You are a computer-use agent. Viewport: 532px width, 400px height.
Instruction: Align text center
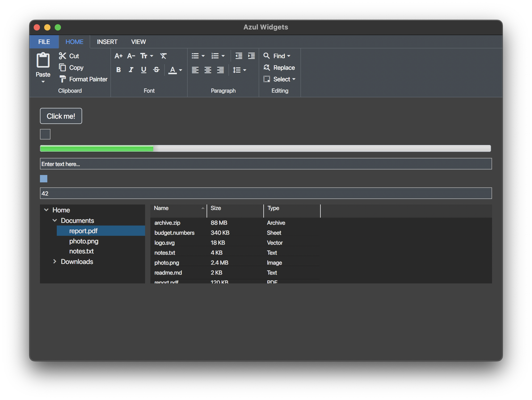pyautogui.click(x=208, y=70)
